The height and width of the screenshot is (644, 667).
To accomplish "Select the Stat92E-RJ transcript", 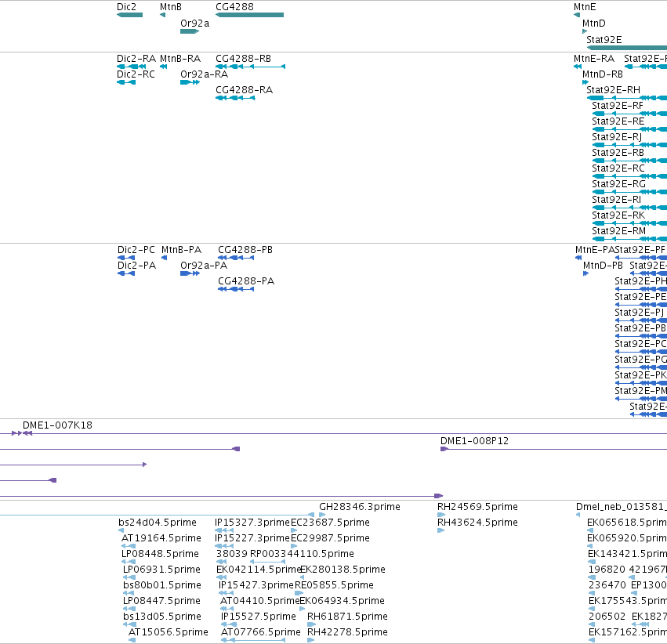I will [629, 145].
